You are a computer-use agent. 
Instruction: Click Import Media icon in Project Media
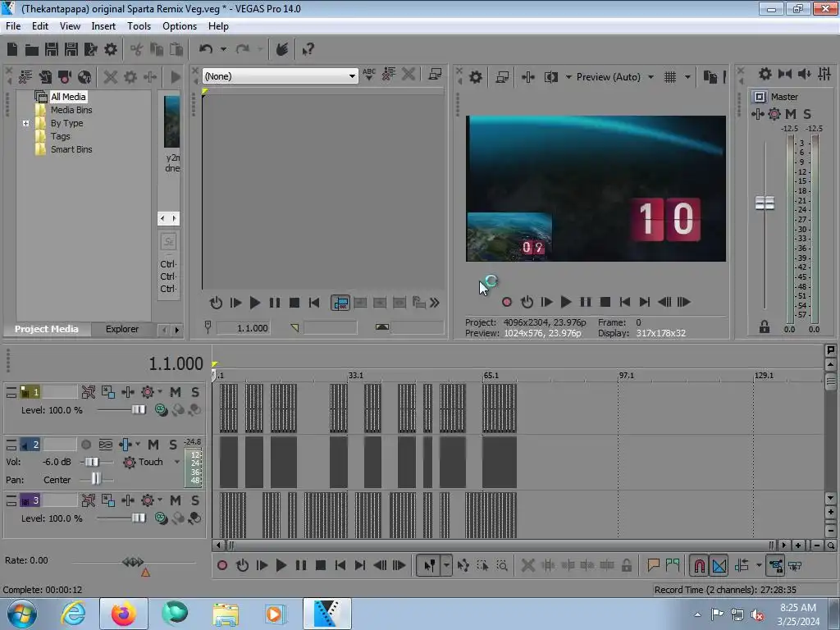(x=45, y=77)
